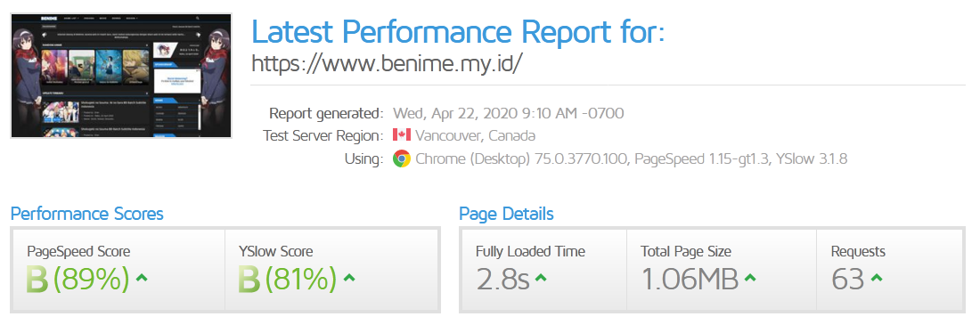Image resolution: width=980 pixels, height=333 pixels.
Task: Open the benime.my.id site screenshot thumbnail
Action: coord(121,76)
